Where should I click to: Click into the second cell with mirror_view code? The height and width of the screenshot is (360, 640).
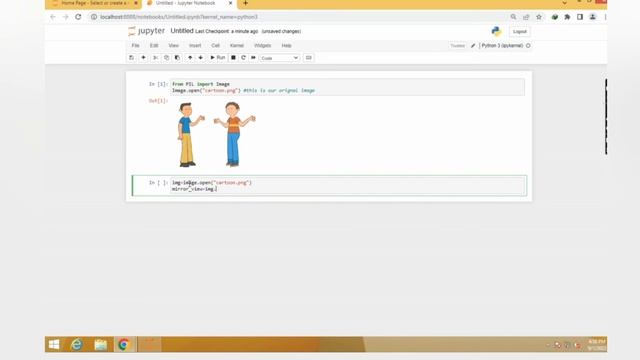pyautogui.click(x=347, y=186)
